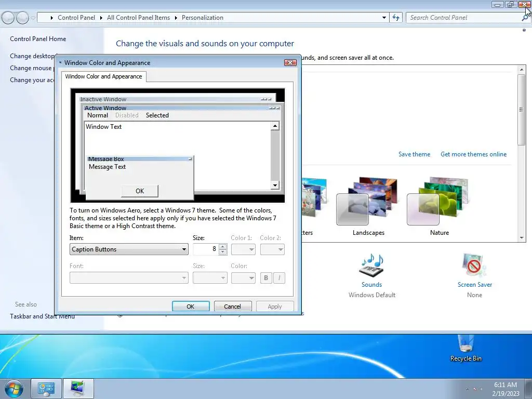
Task: Click Disabled menu in preview window
Action: click(x=127, y=115)
